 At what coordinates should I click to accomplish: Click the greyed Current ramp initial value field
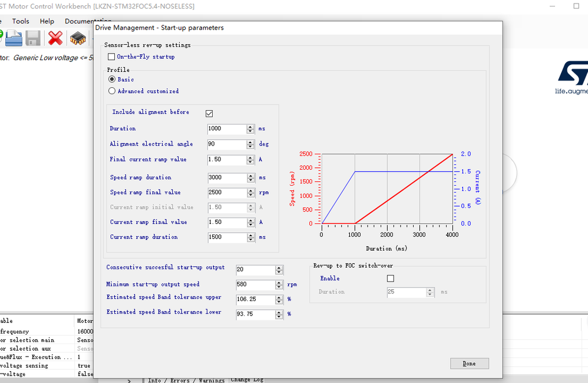tap(227, 207)
